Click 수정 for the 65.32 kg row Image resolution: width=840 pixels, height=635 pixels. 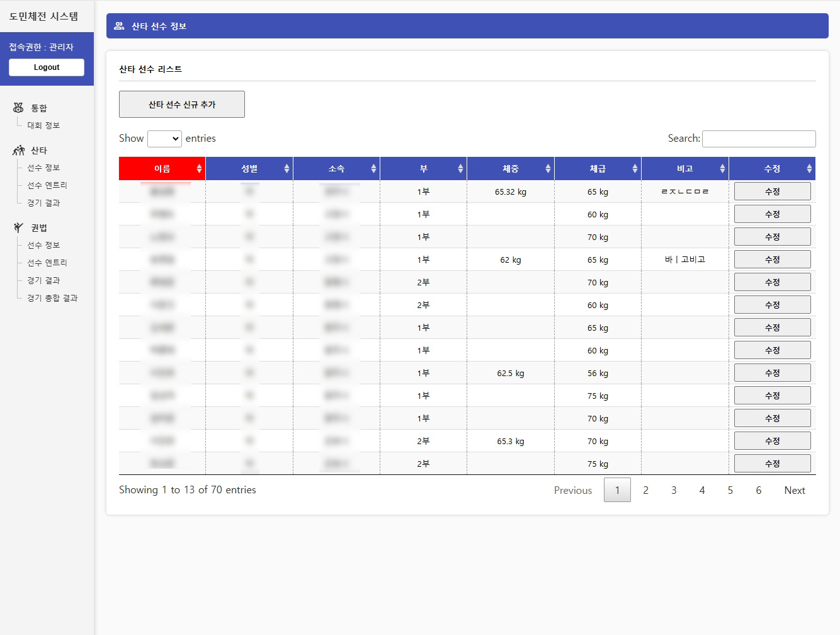(x=772, y=192)
